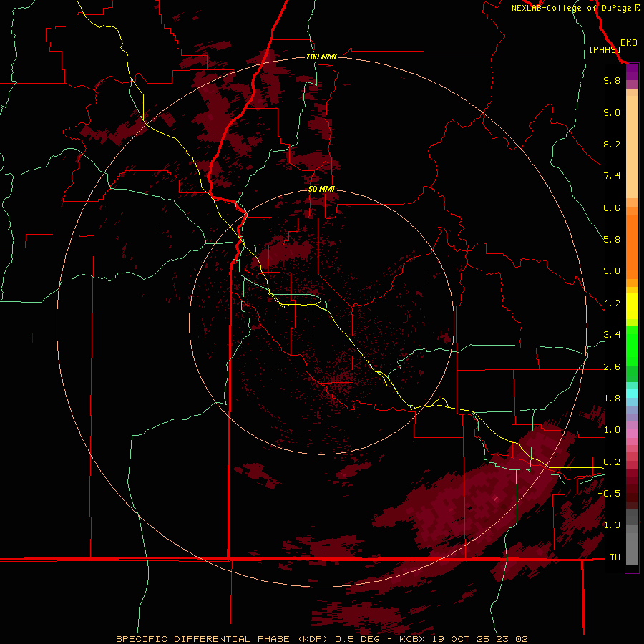Viewport: 644px width, 644px height.
Task: Click the 9.8 value on the color scale
Action: [612, 80]
